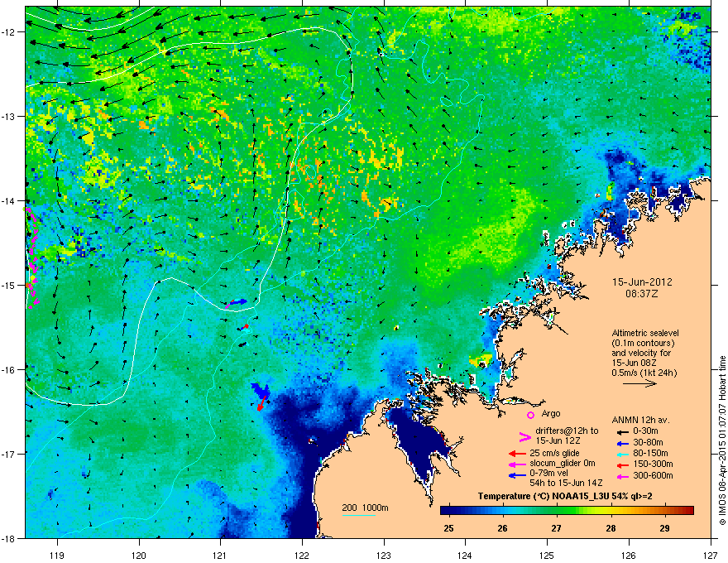Click the blue arrow beside 30-80m
728x563 pixels.
[622, 443]
